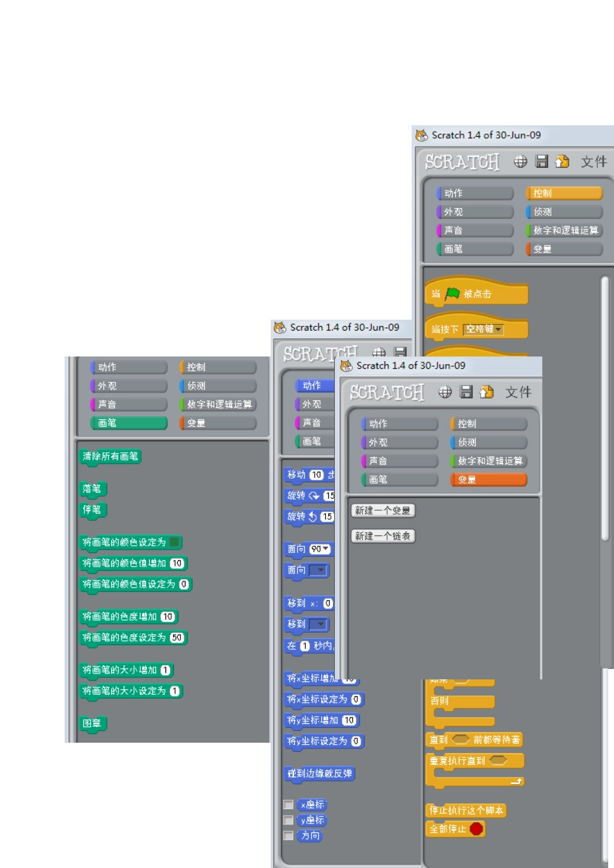Click the save icon in the top-right window
This screenshot has width=614, height=868.
click(542, 161)
